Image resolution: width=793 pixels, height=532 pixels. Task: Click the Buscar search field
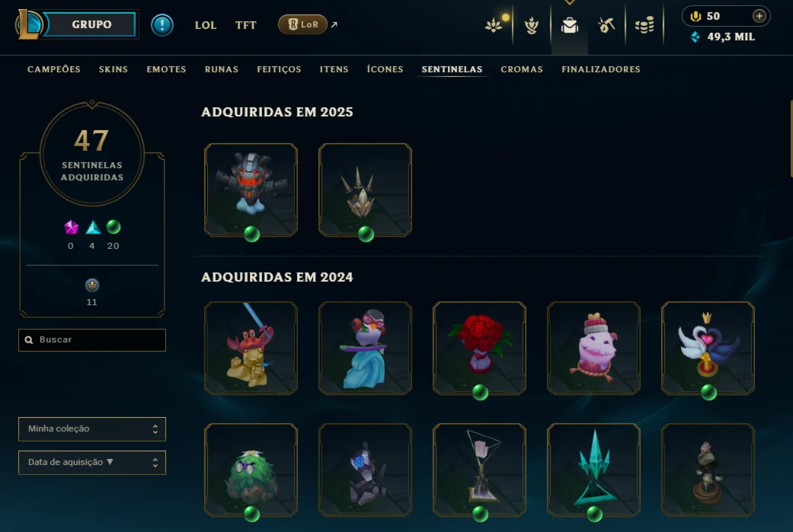[92, 340]
